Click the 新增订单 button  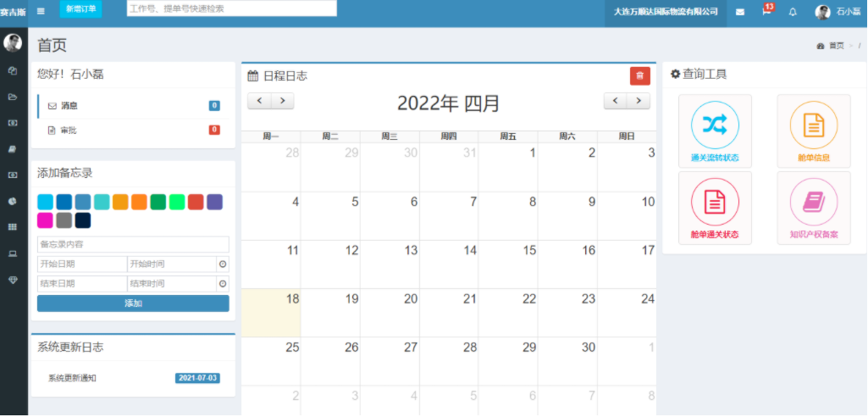click(x=80, y=8)
